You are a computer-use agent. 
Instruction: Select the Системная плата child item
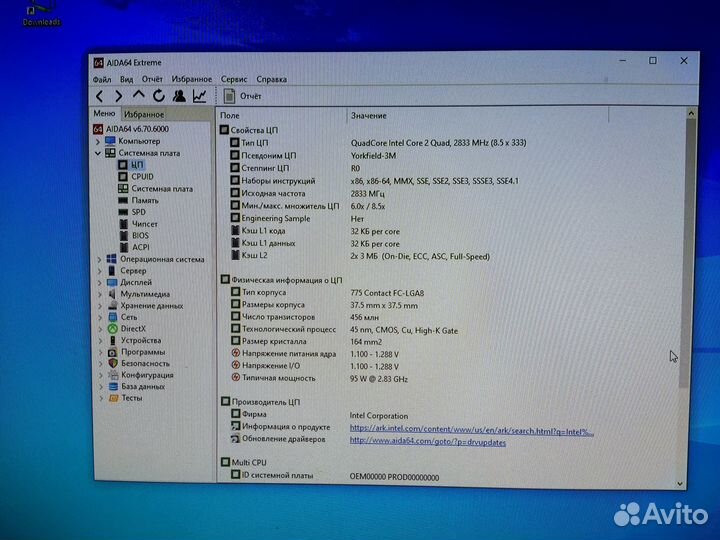(162, 189)
